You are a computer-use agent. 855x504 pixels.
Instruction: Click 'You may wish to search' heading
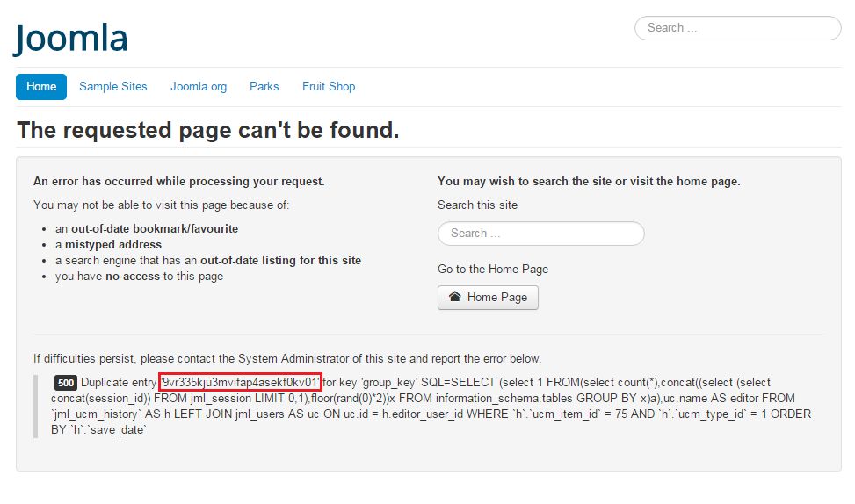[589, 182]
